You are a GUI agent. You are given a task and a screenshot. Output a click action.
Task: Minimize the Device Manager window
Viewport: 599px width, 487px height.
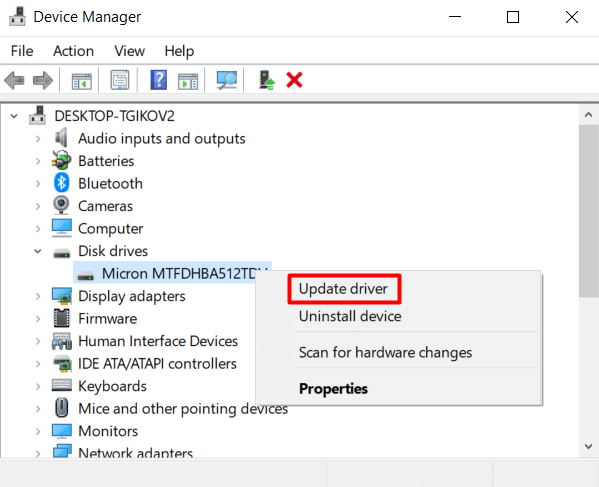[455, 17]
